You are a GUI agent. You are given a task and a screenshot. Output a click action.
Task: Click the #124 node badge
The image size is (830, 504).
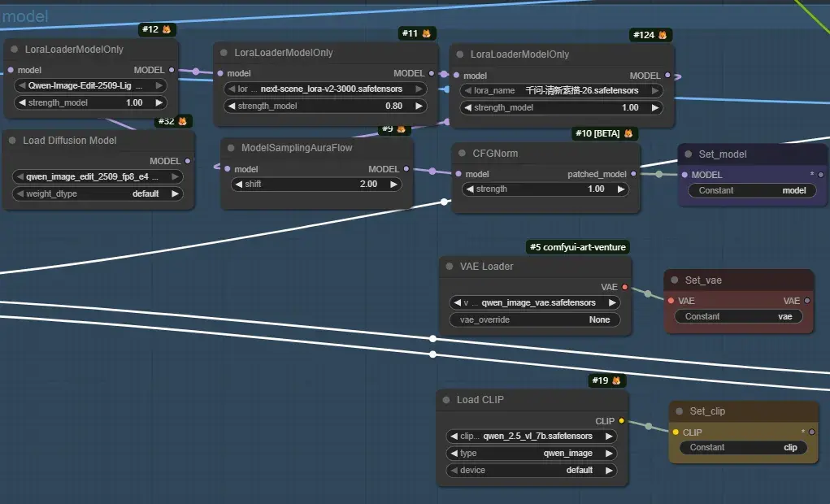tap(650, 35)
